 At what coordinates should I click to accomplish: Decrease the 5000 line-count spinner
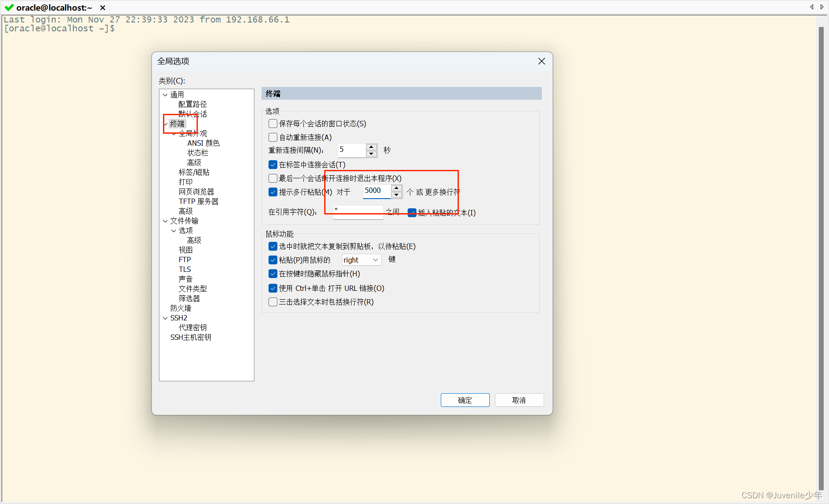[397, 195]
